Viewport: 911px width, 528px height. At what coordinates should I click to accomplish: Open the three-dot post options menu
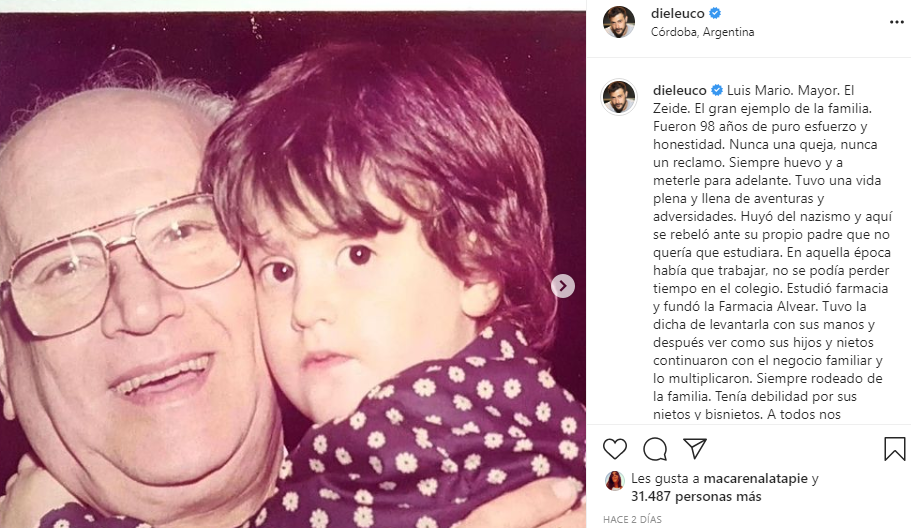896,22
